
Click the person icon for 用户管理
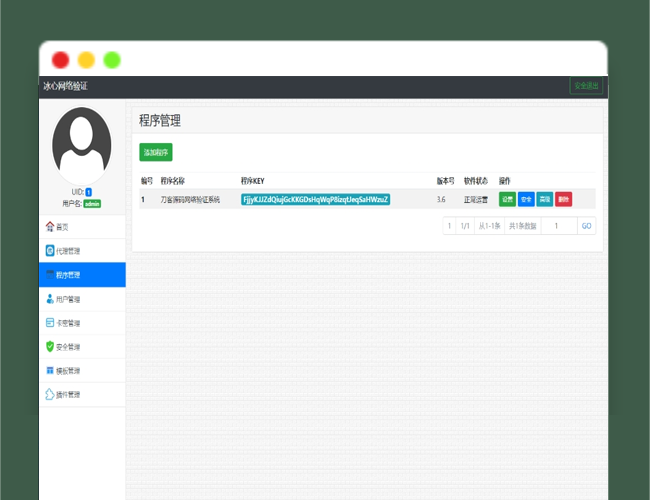pos(50,299)
